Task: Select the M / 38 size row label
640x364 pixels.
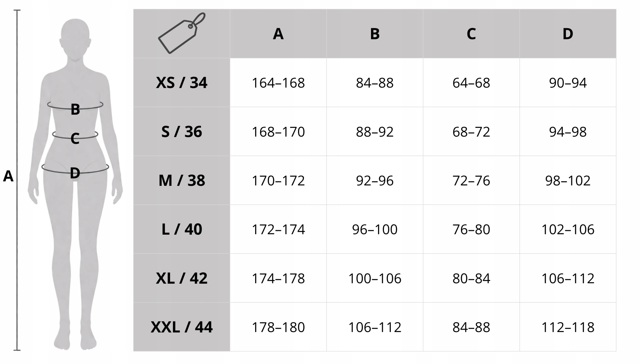Action: pos(181,180)
